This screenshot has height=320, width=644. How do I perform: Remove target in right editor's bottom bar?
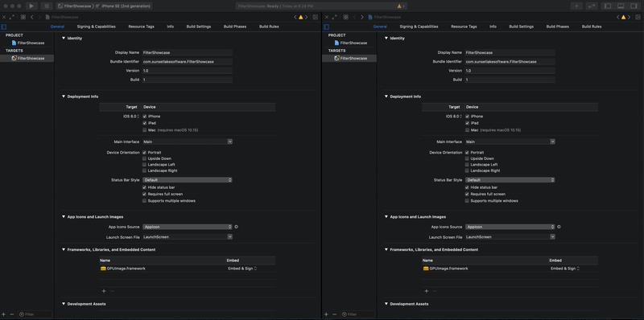click(x=334, y=314)
